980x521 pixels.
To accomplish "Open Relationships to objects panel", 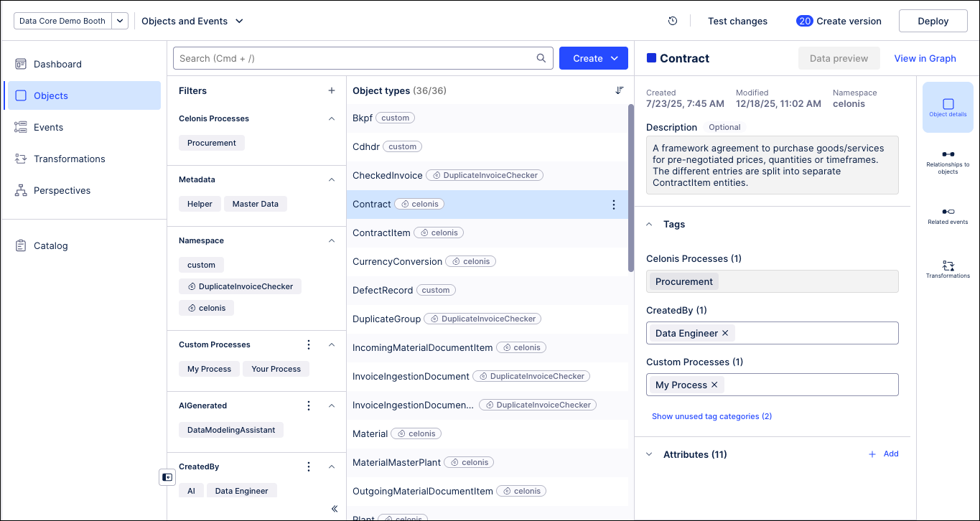I will point(948,161).
